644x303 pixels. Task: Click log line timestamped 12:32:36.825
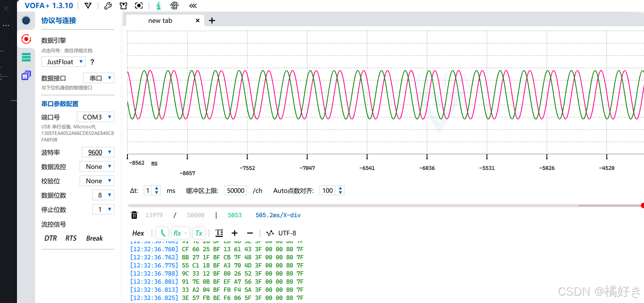(217, 298)
